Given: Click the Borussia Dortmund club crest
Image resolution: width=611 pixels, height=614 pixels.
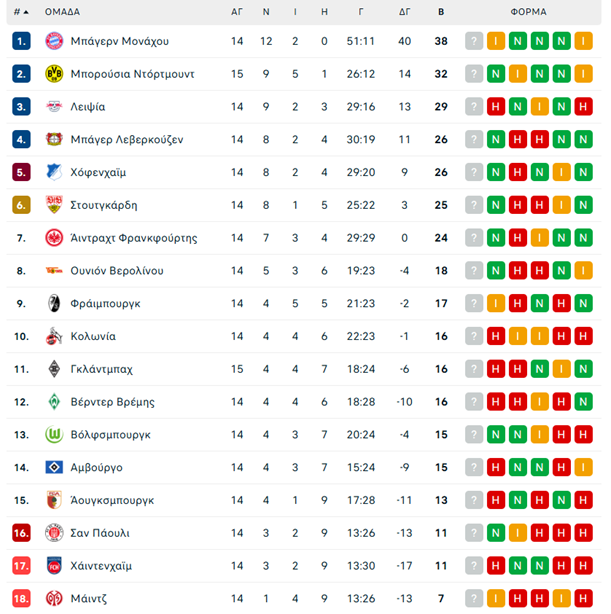Looking at the screenshot, I should tap(54, 74).
